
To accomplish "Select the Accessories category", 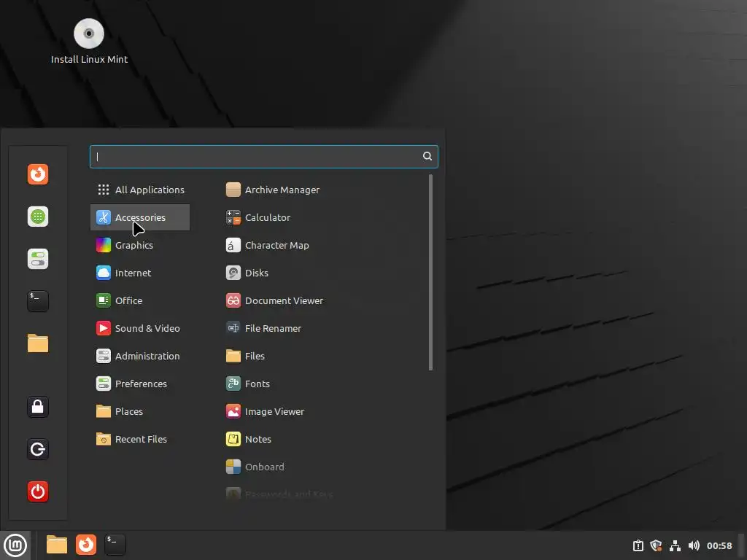I will click(140, 217).
